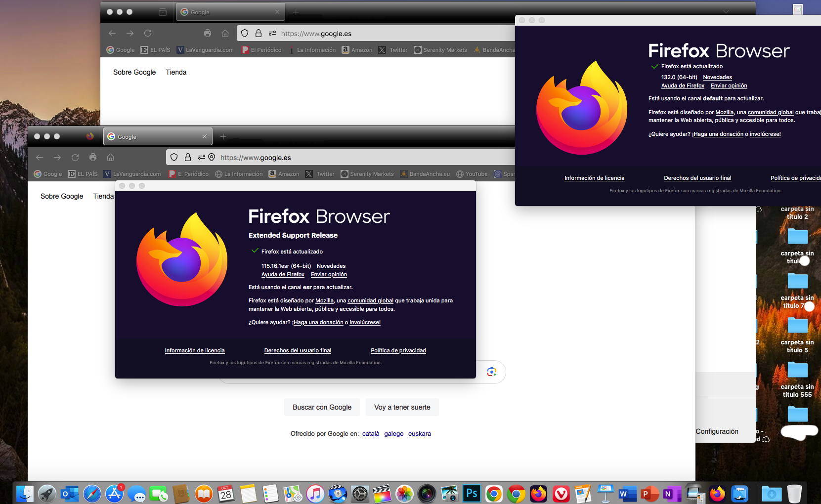Switch Google language to català

[371, 434]
